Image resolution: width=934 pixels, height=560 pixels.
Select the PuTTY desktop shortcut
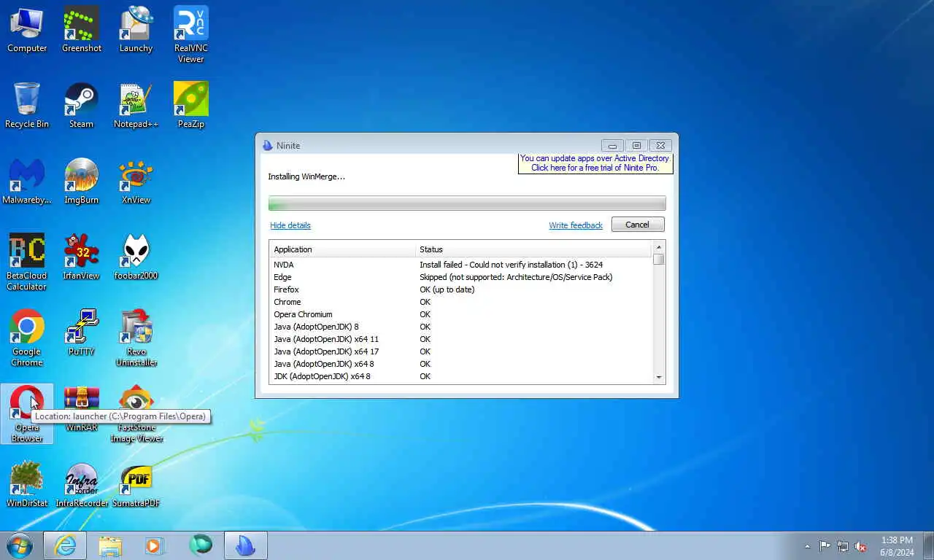(81, 332)
